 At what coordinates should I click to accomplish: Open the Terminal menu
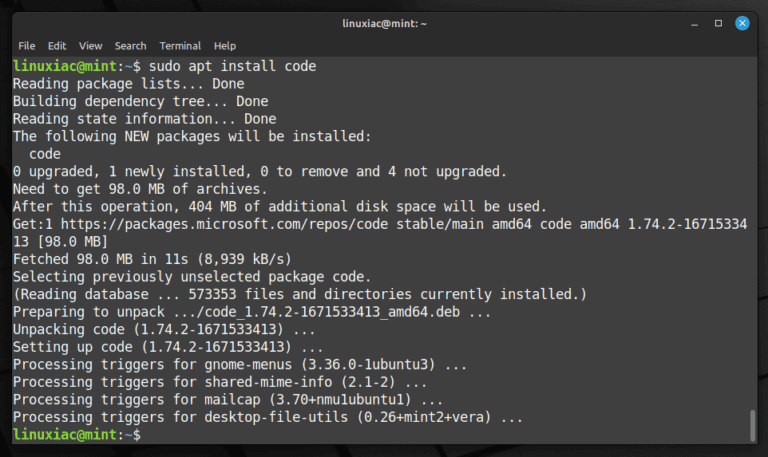click(x=180, y=46)
